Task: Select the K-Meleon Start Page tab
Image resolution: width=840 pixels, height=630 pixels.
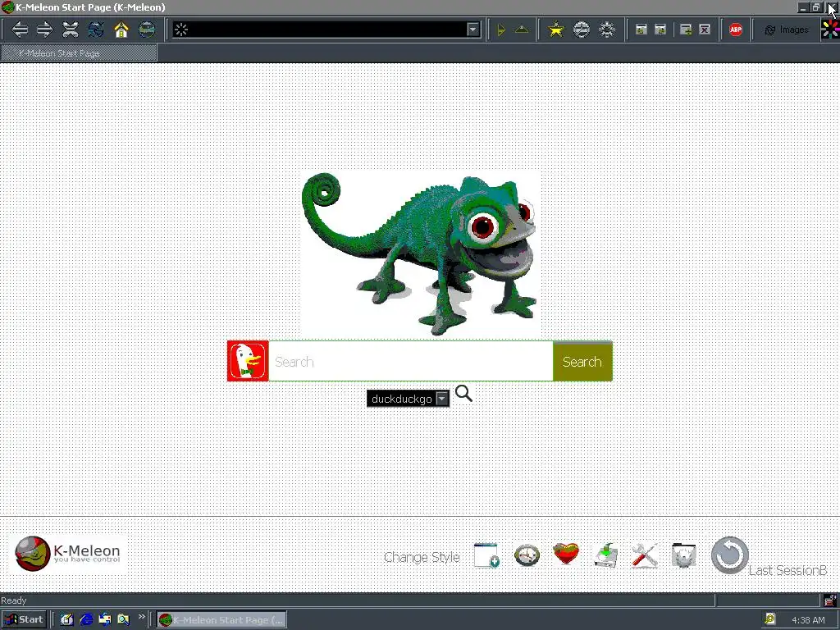Action: click(80, 53)
